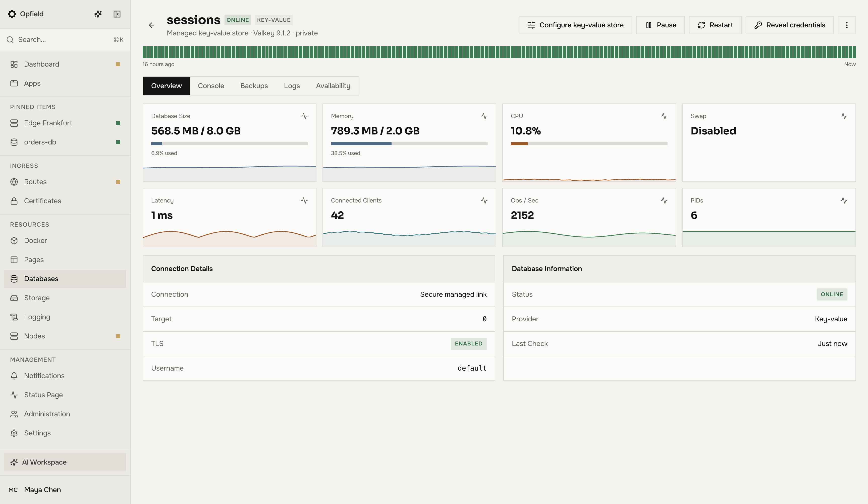Open Docker in the sidebar

pyautogui.click(x=65, y=240)
